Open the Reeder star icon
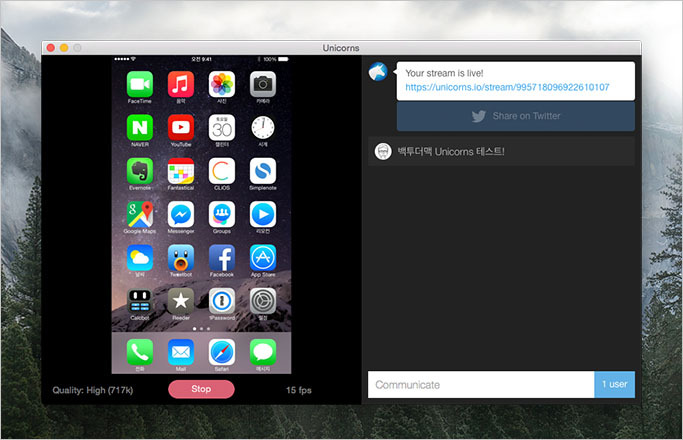Viewport: 683px width, 440px height. click(181, 301)
